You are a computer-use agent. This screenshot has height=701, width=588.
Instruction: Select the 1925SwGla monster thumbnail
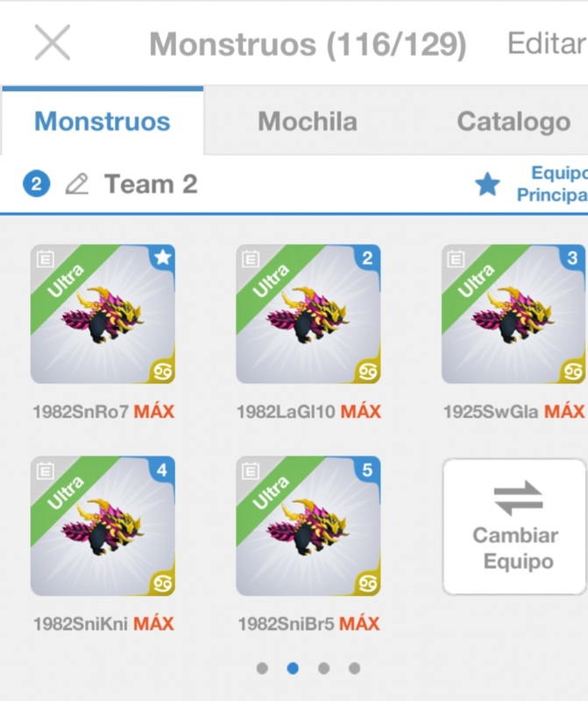(x=514, y=314)
